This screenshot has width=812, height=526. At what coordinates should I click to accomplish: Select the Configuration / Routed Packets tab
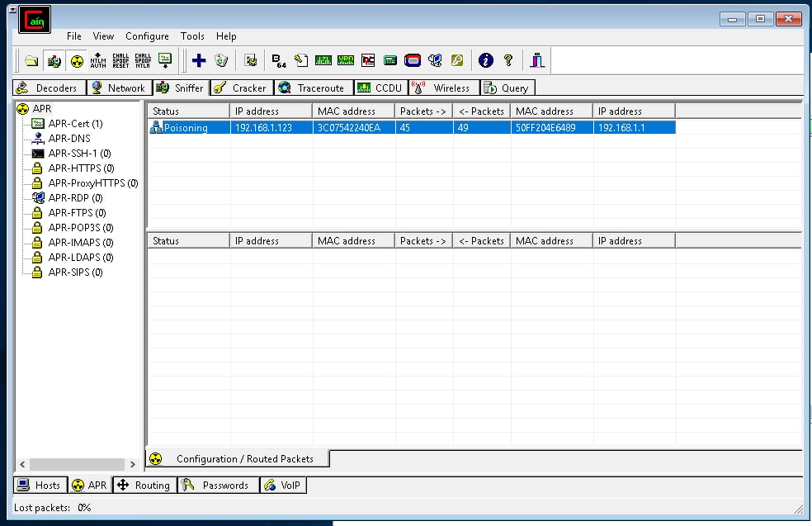coord(238,458)
